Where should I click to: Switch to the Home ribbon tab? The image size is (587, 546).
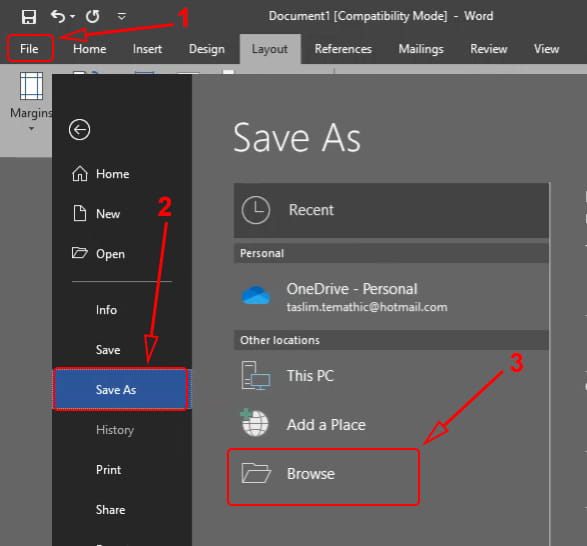click(89, 49)
